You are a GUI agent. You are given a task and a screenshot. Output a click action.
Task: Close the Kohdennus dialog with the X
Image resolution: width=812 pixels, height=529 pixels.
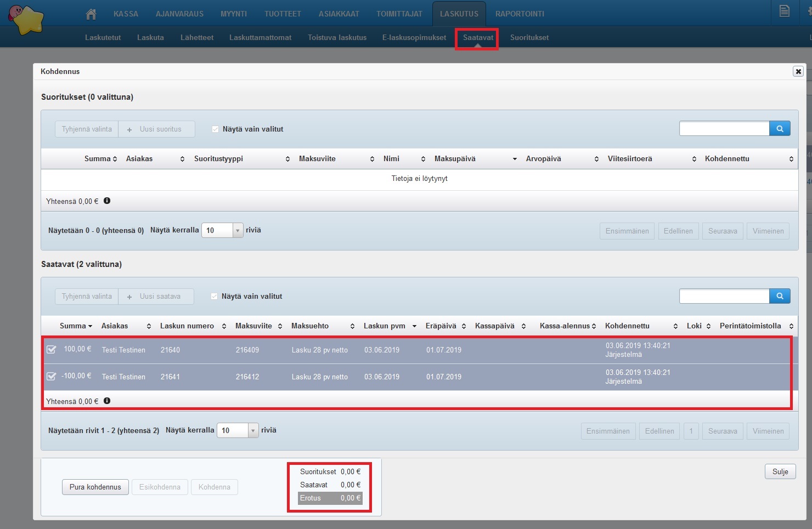coord(798,71)
